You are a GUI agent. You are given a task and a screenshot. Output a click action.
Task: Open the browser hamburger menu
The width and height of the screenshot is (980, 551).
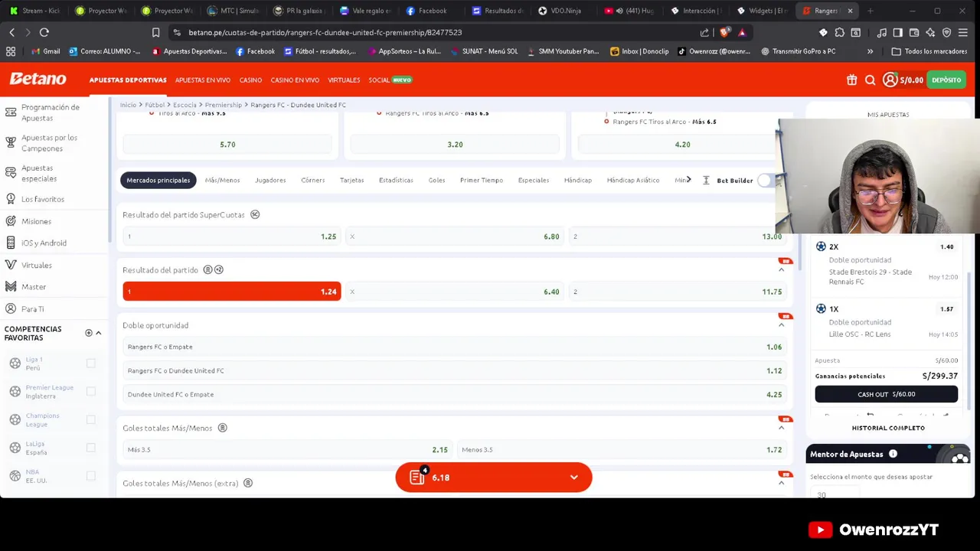963,32
